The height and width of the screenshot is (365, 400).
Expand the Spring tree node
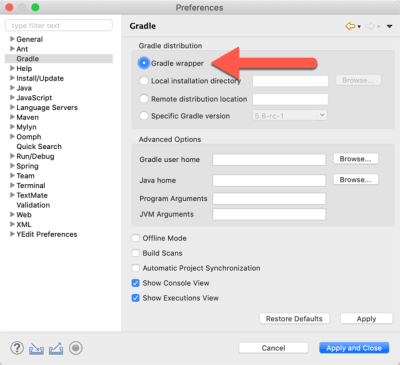pos(12,166)
